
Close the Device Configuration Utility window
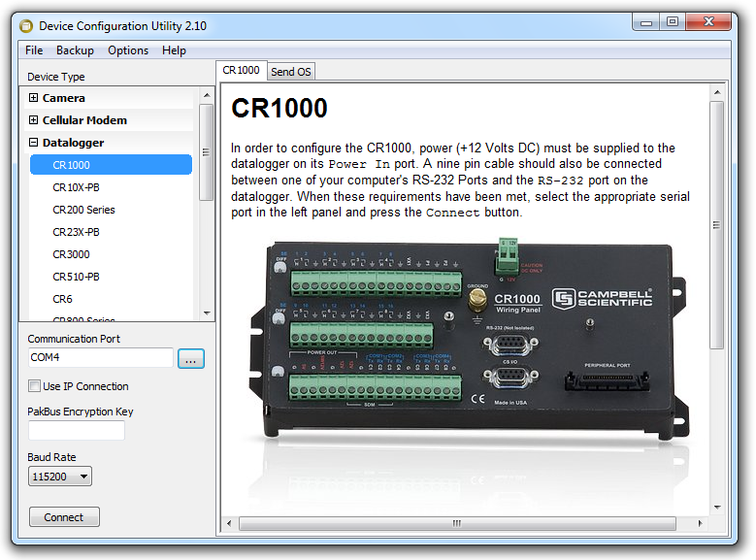point(708,22)
